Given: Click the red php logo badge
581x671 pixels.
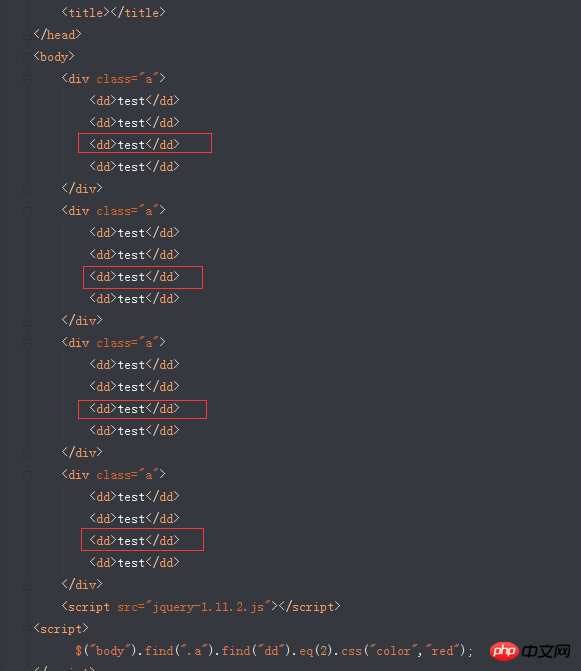Looking at the screenshot, I should coord(504,651).
